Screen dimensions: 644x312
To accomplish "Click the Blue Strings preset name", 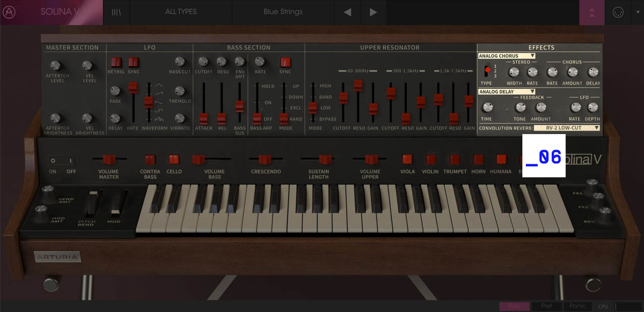I will [x=283, y=12].
